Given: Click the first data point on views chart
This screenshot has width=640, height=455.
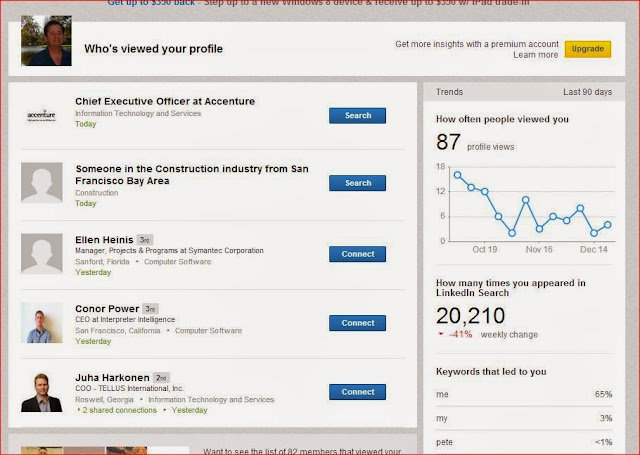Looking at the screenshot, I should (458, 175).
